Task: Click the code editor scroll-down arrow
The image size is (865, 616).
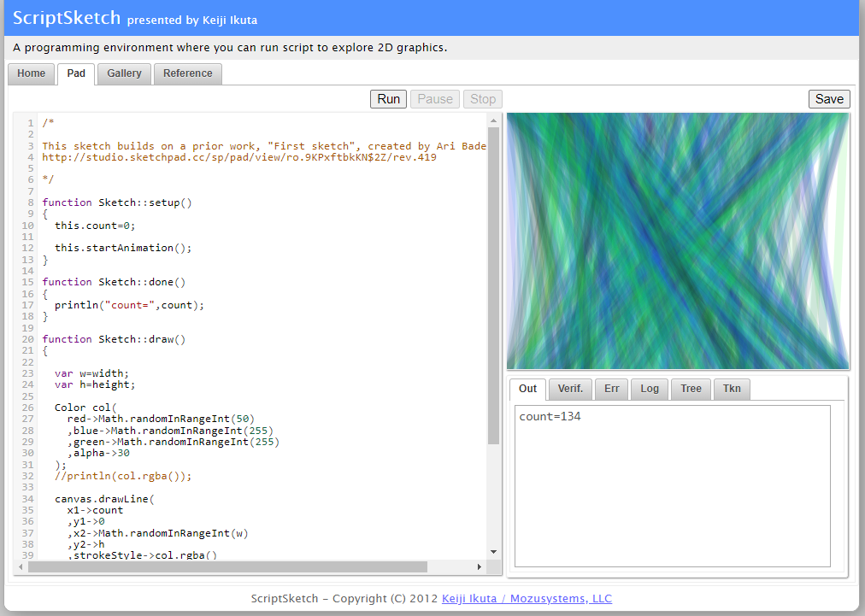Action: (493, 552)
